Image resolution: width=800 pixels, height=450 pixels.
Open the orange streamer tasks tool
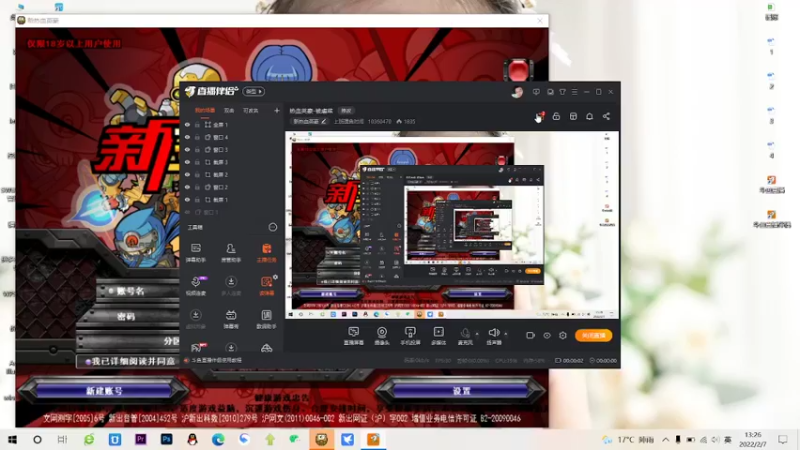pyautogui.click(x=266, y=253)
